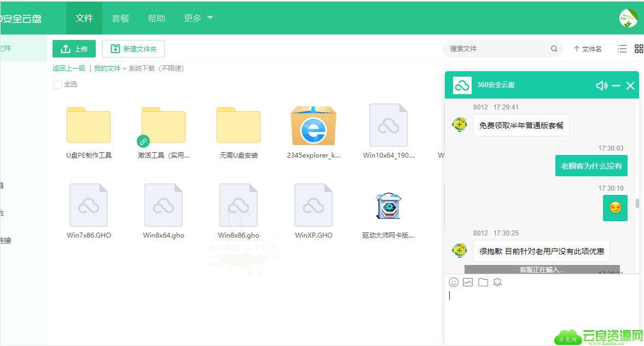Click the 老顾客为什么没有 message bubble

[591, 165]
